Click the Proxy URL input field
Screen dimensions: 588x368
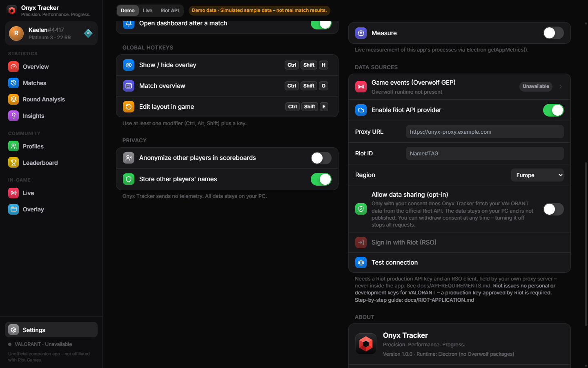(x=485, y=132)
